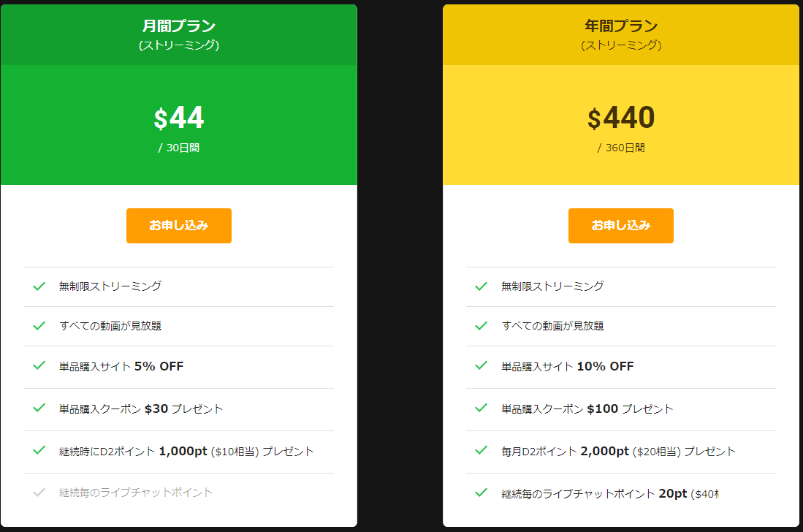
Task: Click checkmark next to 20pt live chat
Action: (x=481, y=493)
